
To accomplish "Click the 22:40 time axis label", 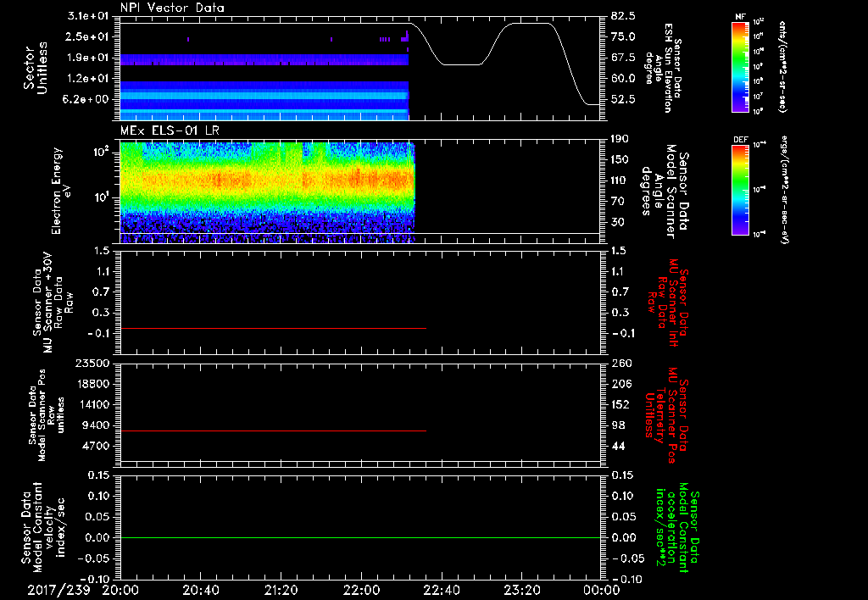I will 441,590.
